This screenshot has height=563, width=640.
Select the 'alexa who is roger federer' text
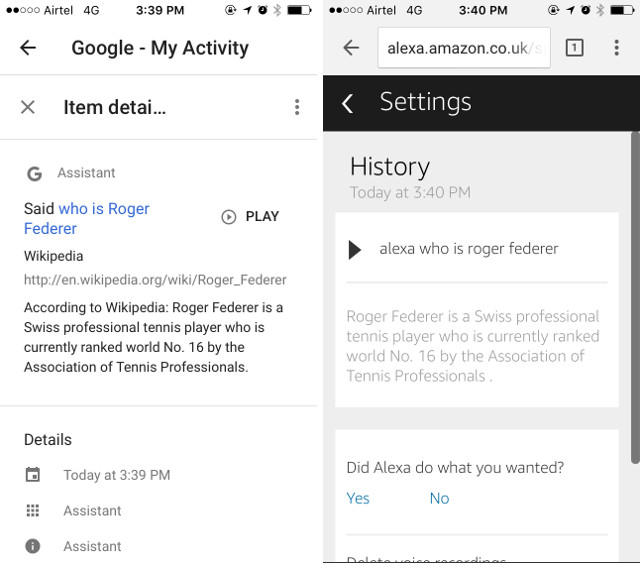pos(469,249)
